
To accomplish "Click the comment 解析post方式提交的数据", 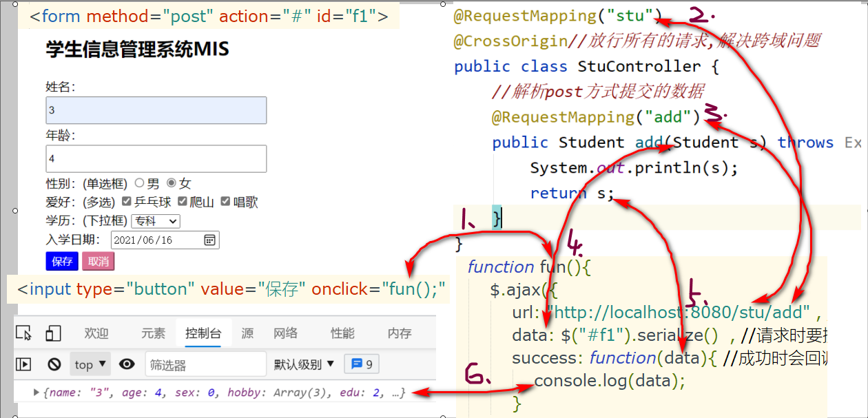I will pos(598,92).
